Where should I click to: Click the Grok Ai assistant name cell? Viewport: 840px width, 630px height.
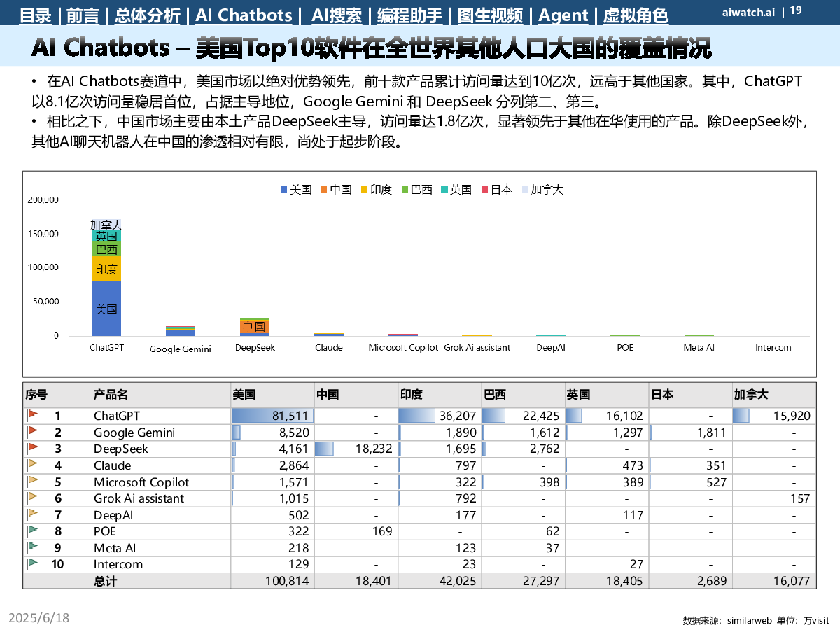pos(161,498)
